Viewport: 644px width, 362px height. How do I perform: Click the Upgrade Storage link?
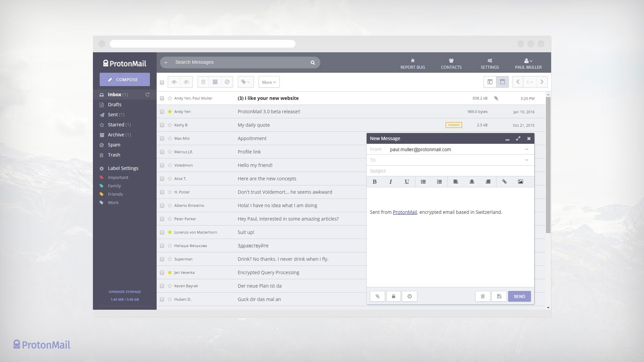(124, 292)
